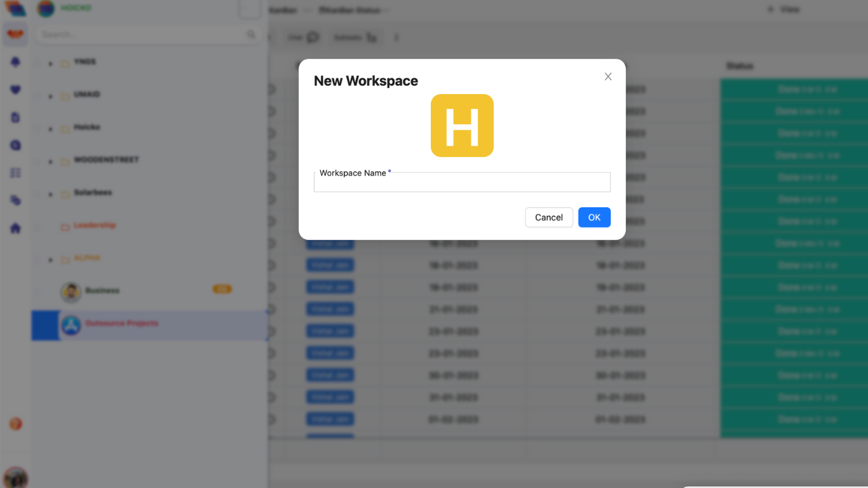Focus the Workspace Name text field
The width and height of the screenshot is (868, 488).
pyautogui.click(x=462, y=183)
